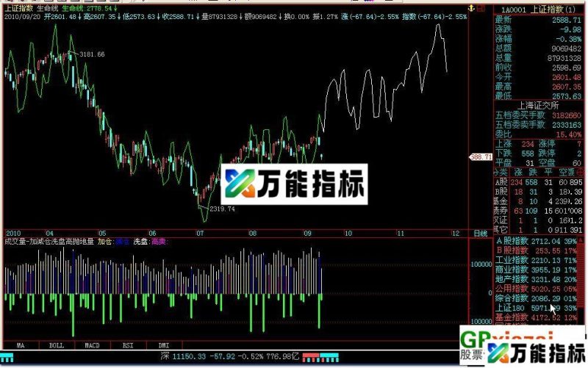The image size is (588, 368).
Task: Select the DMI indicator tab
Action: point(164,345)
